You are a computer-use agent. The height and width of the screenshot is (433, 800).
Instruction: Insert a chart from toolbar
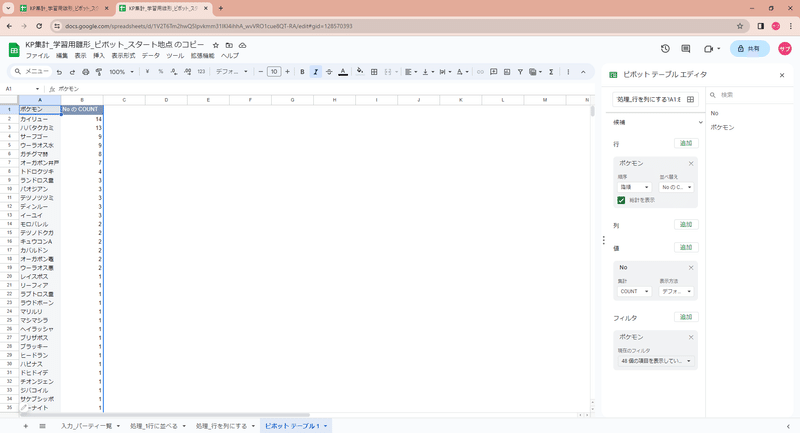pyautogui.click(x=507, y=72)
